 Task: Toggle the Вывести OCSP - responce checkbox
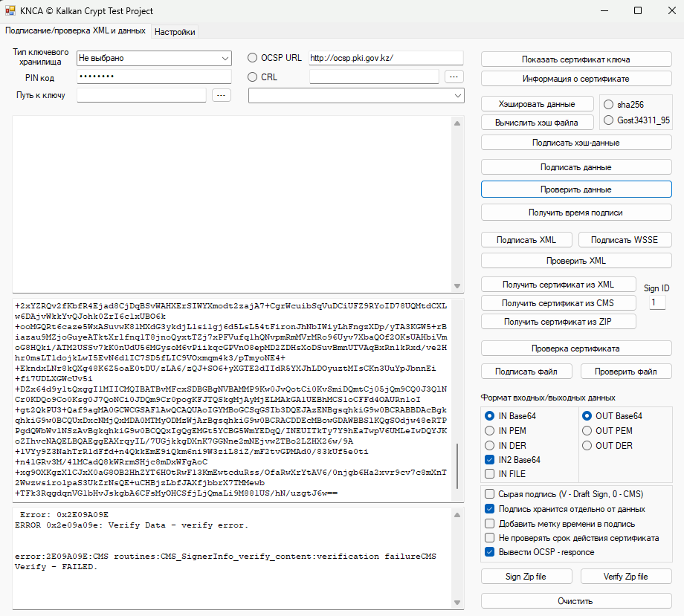click(x=489, y=552)
